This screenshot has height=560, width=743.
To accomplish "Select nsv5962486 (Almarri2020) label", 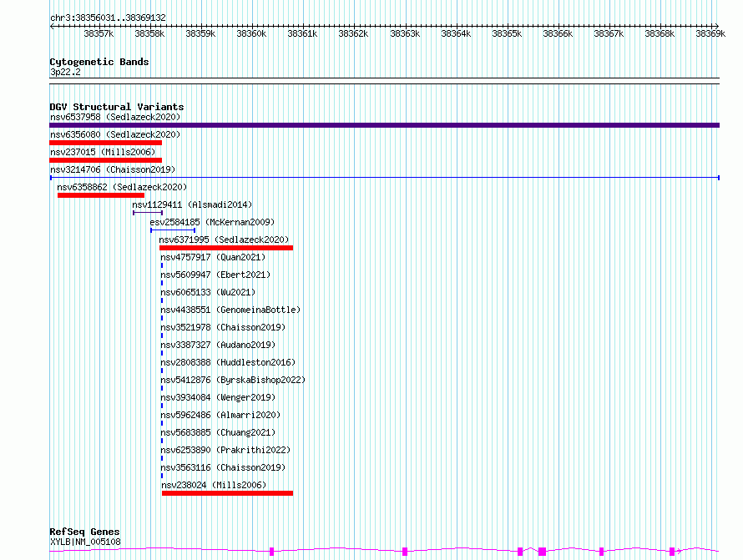I will coord(221,415).
